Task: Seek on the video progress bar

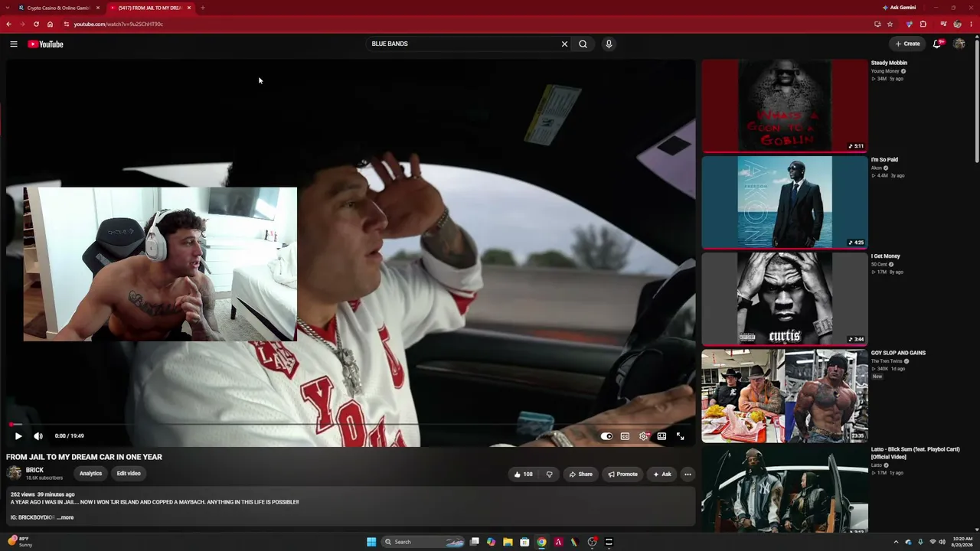Action: (351, 424)
